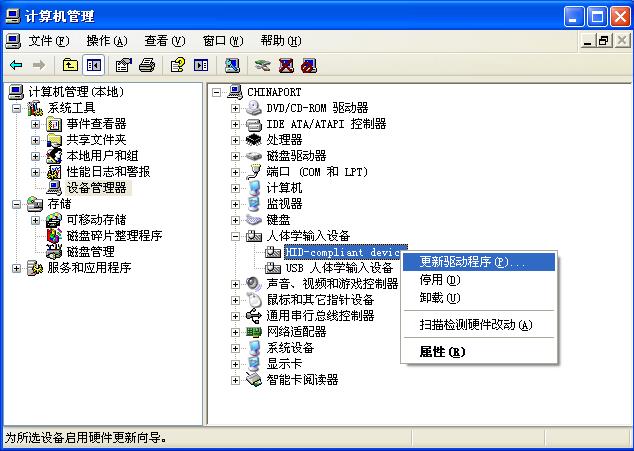
Task: Expand the 本地用户和组 node
Action: [x=36, y=156]
